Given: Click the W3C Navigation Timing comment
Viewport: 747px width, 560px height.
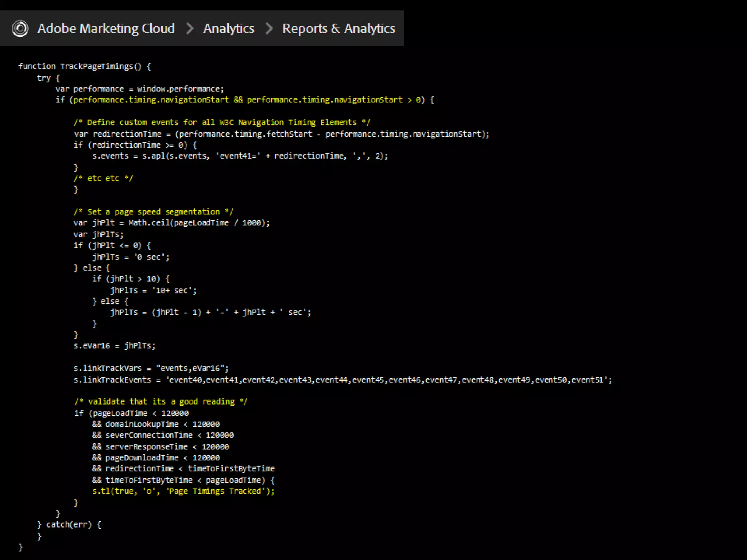Looking at the screenshot, I should tap(222, 122).
